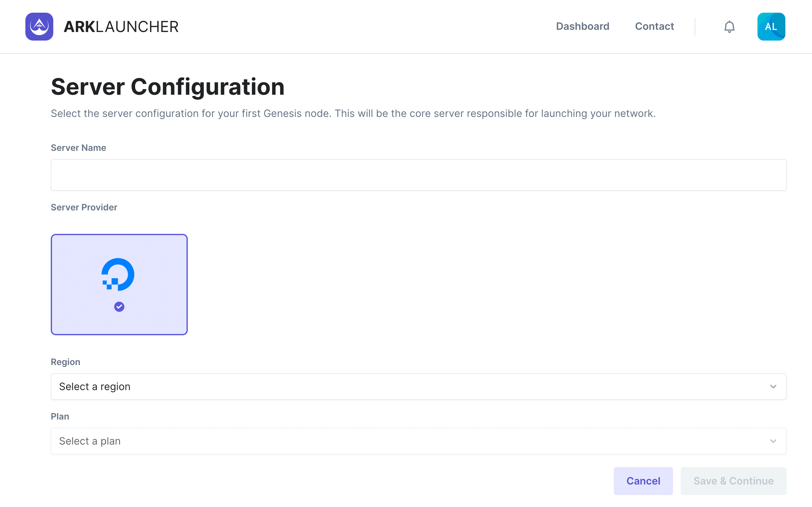Open the notifications bell
Screen dimensions: 812x507
click(x=729, y=27)
